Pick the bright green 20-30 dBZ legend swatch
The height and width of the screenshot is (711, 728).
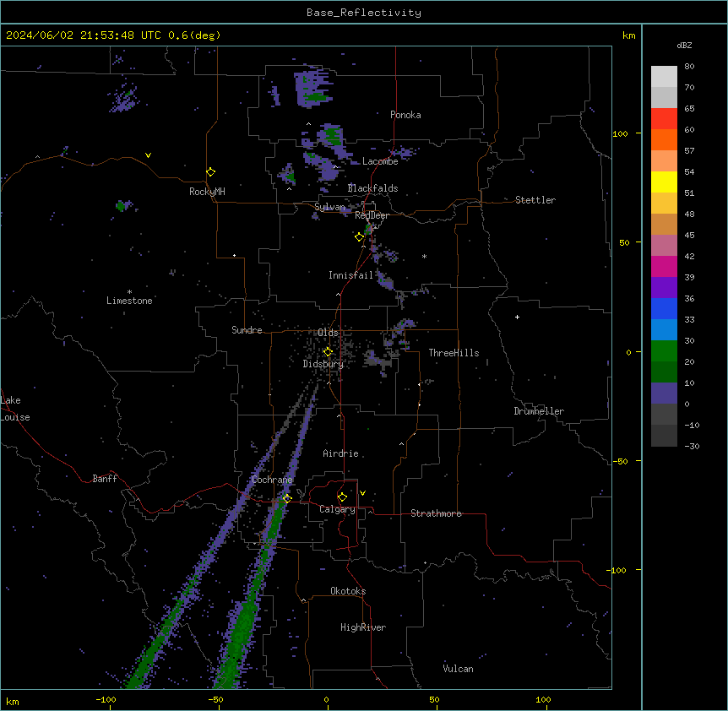pos(664,351)
